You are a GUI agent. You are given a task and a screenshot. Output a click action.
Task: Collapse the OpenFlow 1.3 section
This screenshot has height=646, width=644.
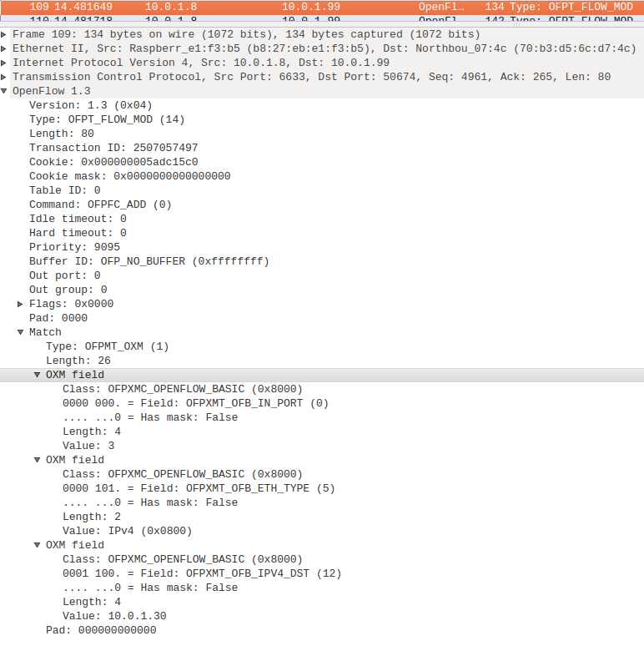coord(5,91)
